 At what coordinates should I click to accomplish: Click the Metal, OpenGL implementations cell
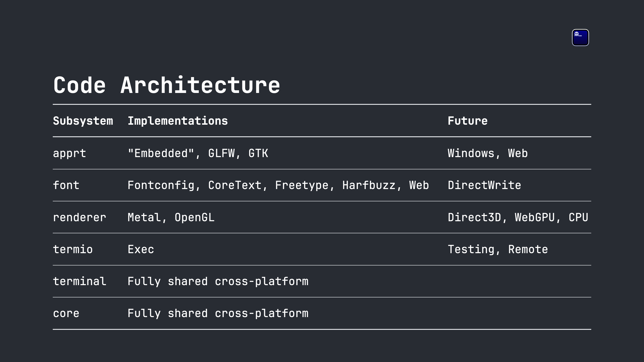(x=171, y=217)
